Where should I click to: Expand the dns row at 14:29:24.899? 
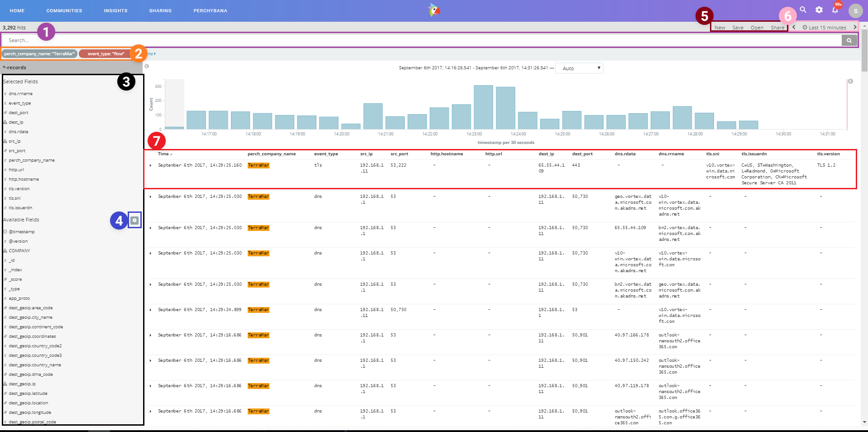[x=150, y=310]
